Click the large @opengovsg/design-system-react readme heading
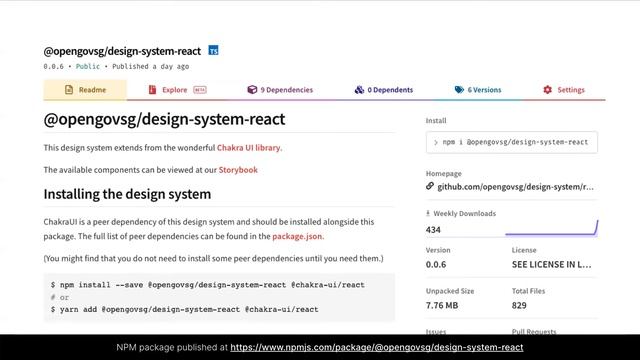 coord(164,119)
